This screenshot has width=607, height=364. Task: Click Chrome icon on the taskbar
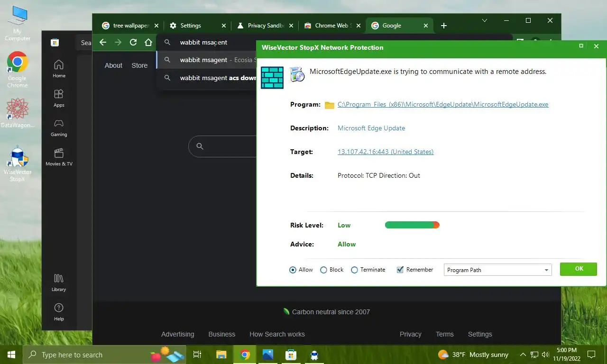tap(245, 355)
